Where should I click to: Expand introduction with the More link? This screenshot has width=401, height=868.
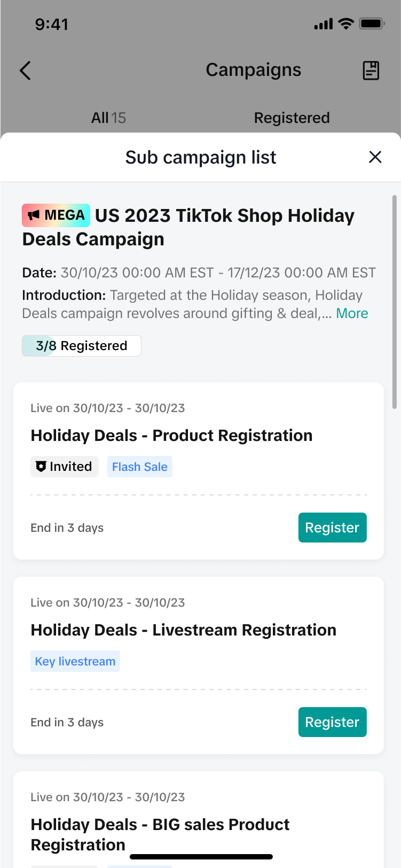(x=352, y=314)
